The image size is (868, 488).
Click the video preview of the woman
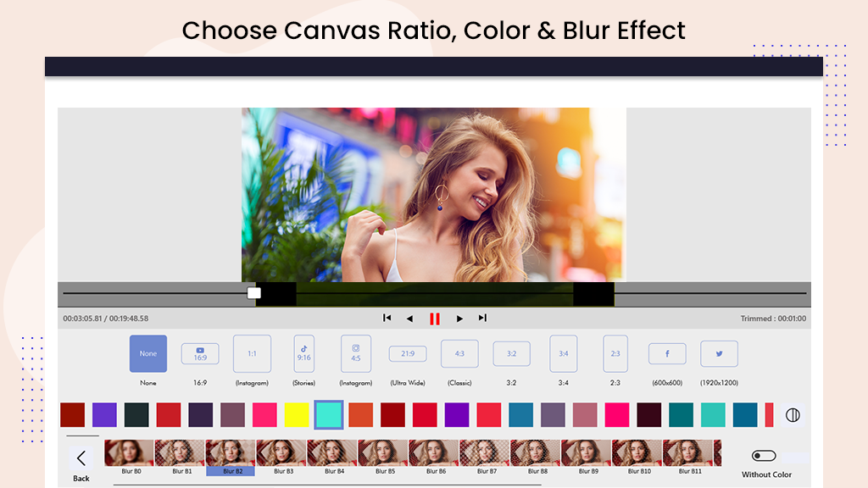pos(434,195)
